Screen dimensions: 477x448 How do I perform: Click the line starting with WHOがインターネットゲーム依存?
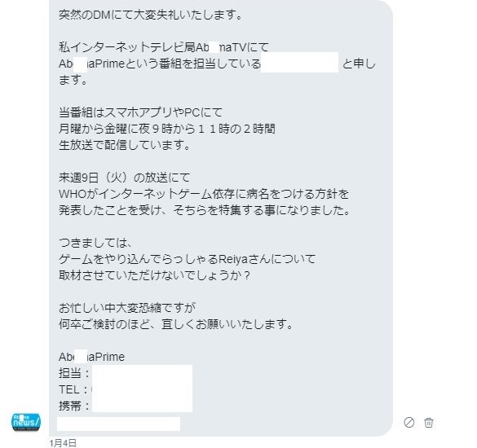(204, 194)
